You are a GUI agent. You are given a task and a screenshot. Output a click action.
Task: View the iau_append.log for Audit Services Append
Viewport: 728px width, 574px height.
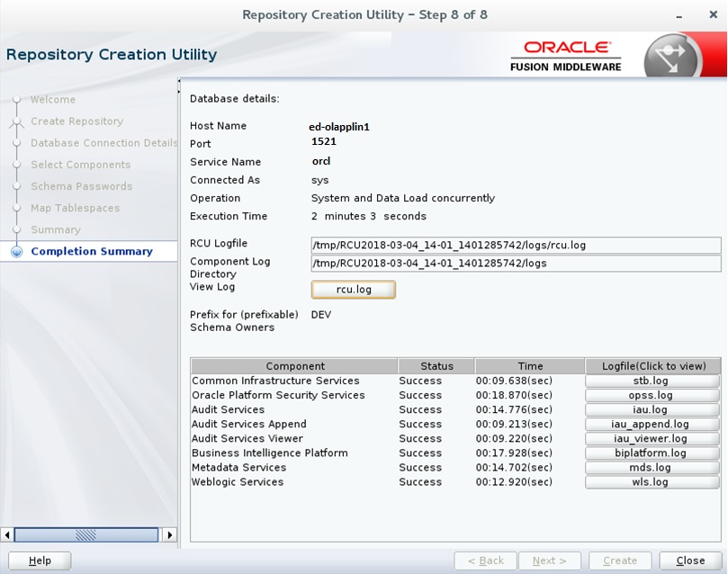651,424
